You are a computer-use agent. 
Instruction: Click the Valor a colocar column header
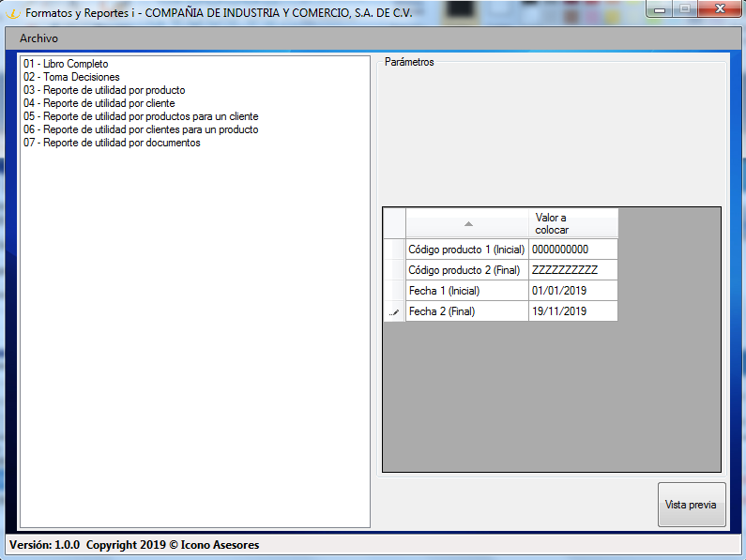coord(572,223)
